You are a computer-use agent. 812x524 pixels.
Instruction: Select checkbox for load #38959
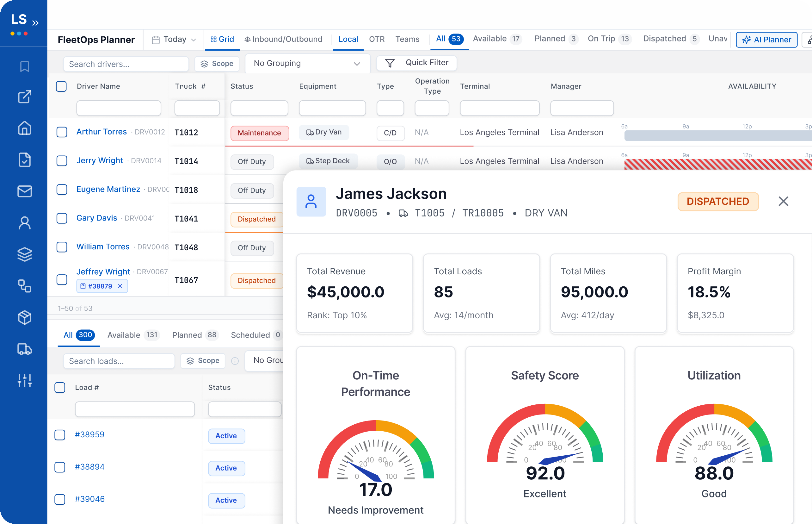point(60,435)
